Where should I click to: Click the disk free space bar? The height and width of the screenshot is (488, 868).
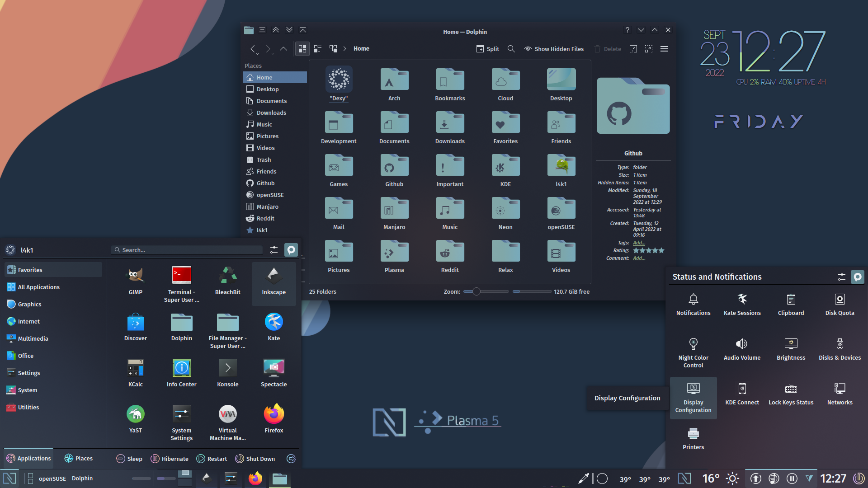(x=532, y=291)
